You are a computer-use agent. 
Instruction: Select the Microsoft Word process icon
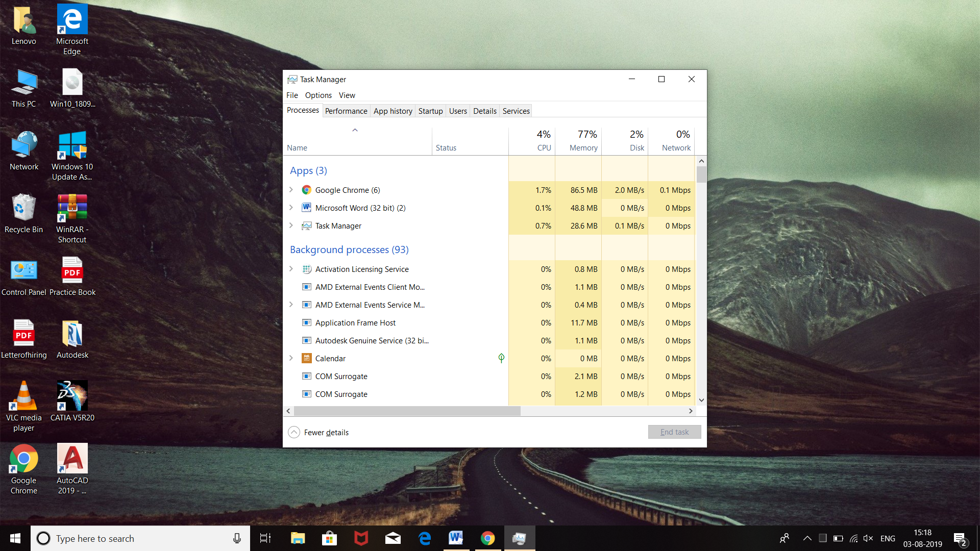[306, 208]
